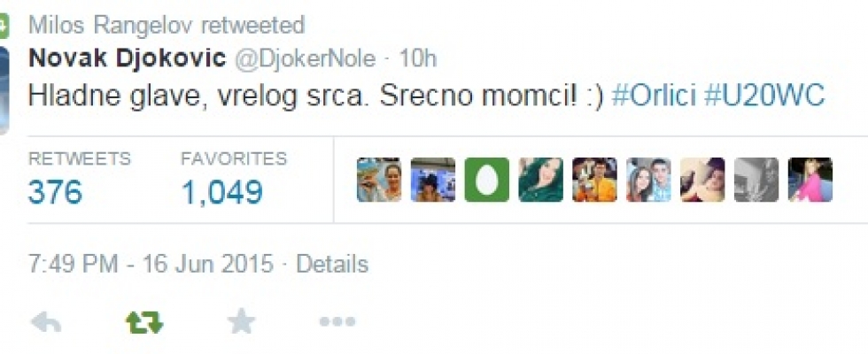View the 376 retweets count
The width and height of the screenshot is (868, 354).
(x=55, y=193)
